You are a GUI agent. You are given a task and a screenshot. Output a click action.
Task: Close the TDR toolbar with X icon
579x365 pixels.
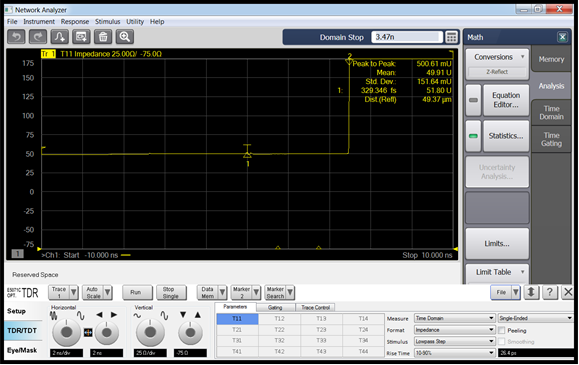[568, 292]
